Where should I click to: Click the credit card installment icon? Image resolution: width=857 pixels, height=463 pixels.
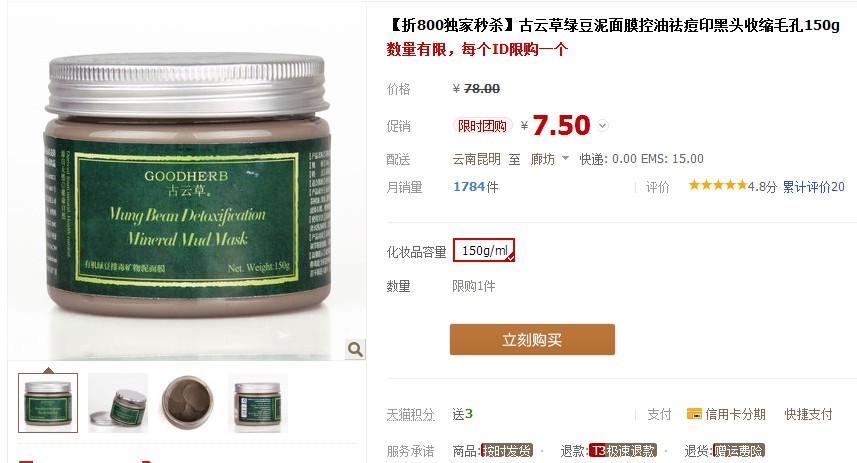[x=694, y=414]
